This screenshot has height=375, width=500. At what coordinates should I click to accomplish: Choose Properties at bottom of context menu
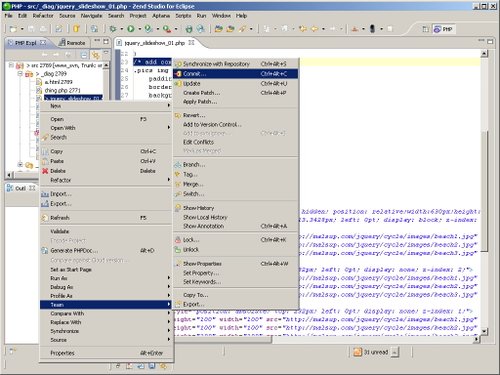tap(106, 353)
